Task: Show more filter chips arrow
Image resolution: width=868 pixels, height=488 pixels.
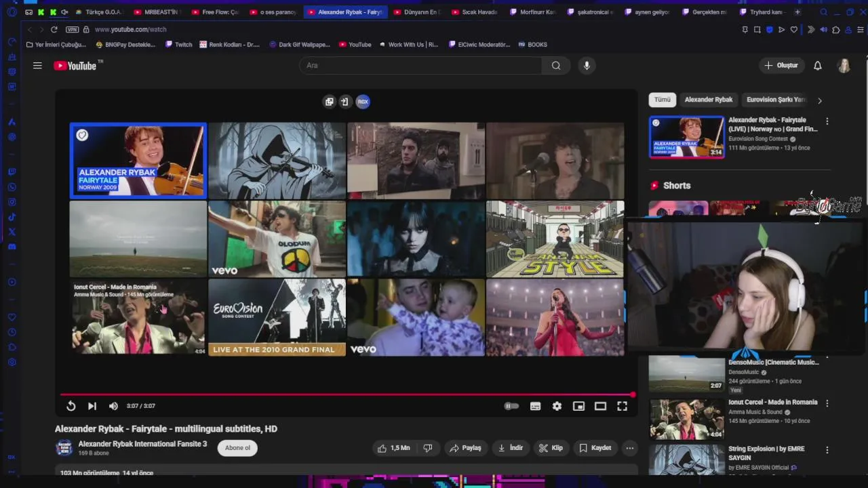Action: [819, 100]
